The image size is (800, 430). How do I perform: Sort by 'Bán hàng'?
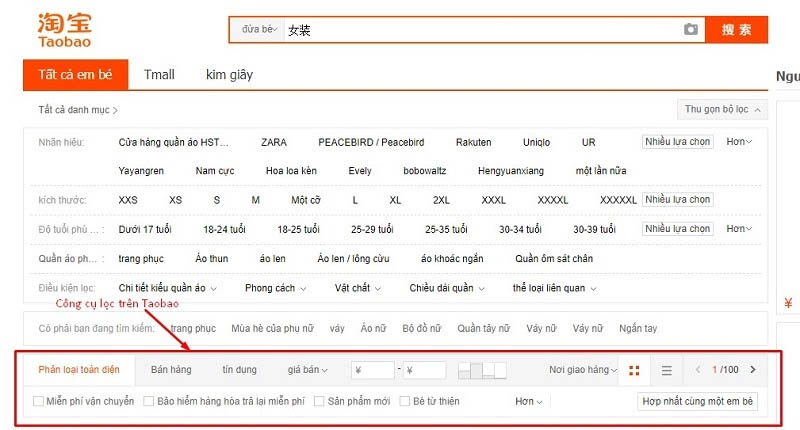tap(171, 370)
